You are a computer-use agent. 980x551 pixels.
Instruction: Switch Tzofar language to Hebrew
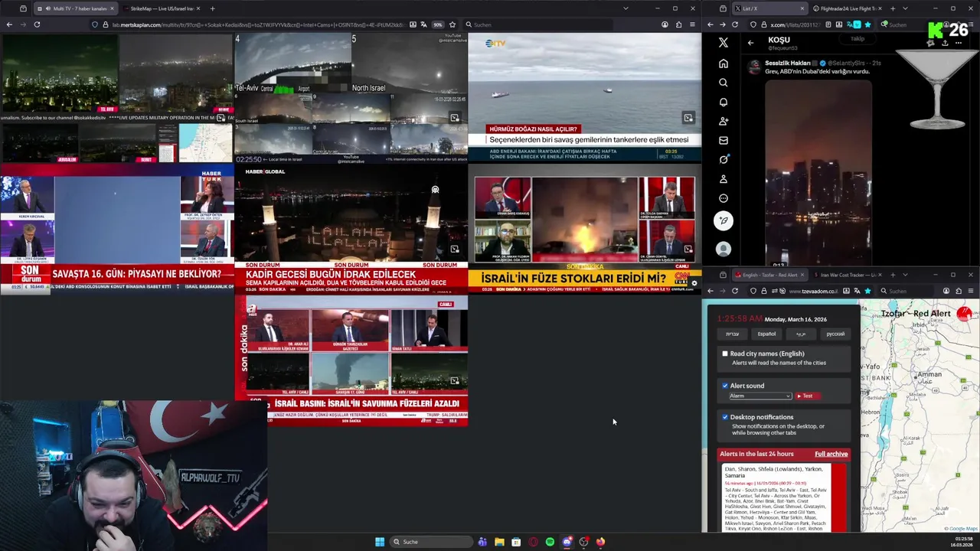point(733,334)
